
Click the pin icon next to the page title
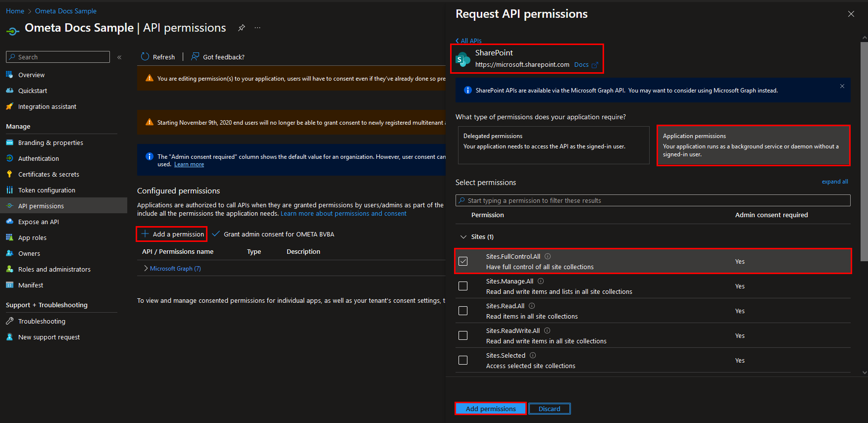click(242, 28)
